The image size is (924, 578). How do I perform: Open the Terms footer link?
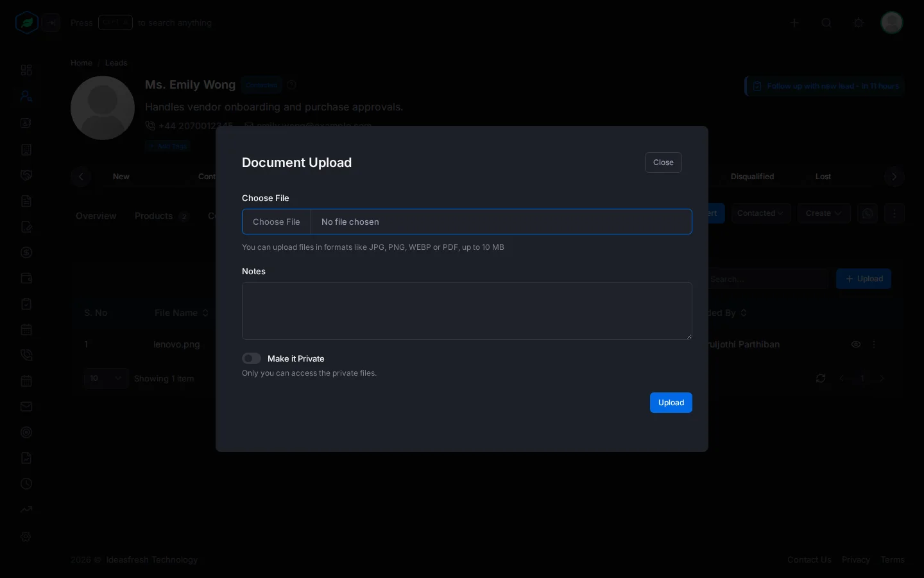893,560
